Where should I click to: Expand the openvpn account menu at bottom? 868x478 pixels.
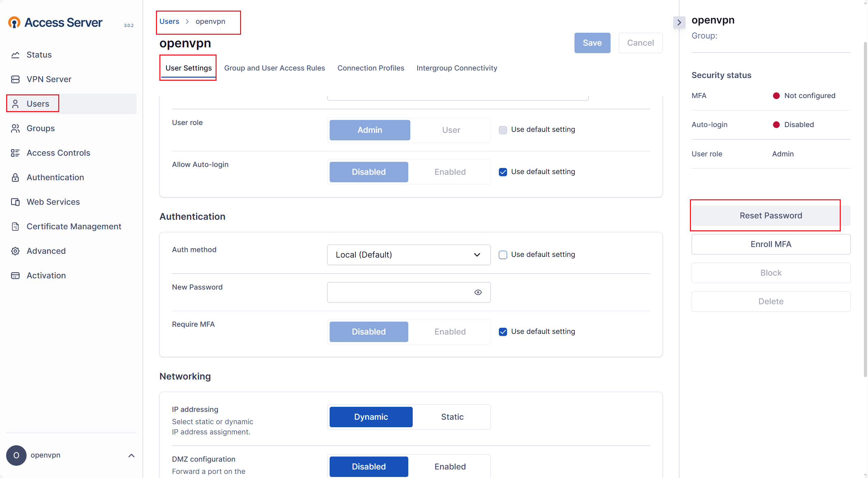[131, 456]
